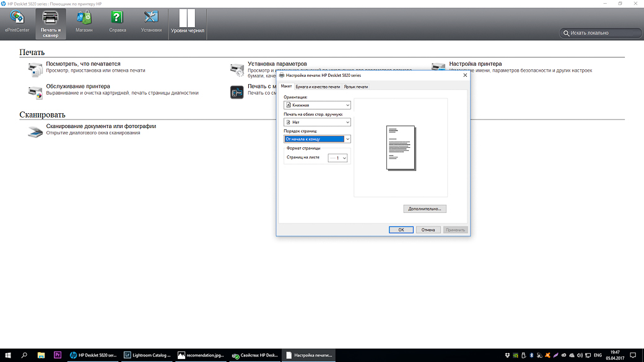This screenshot has height=362, width=644.
Task: Click the page preview thumbnail
Action: click(401, 148)
